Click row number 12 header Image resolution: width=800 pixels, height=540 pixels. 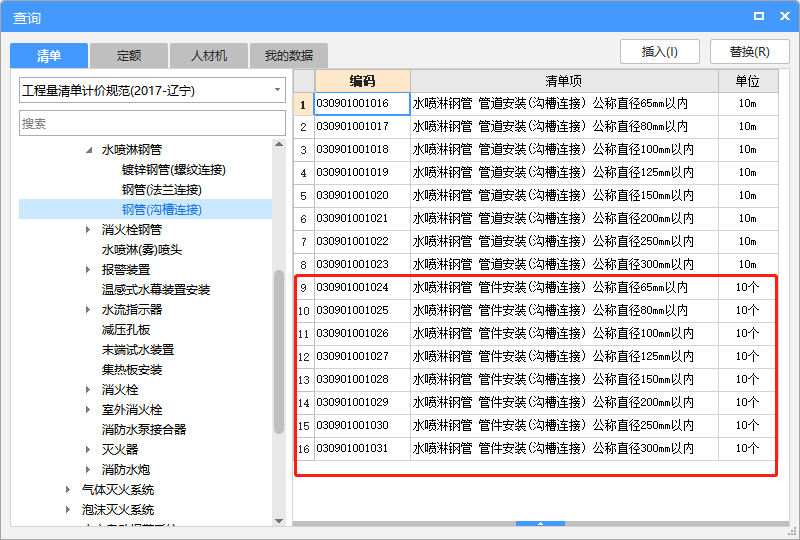304,356
